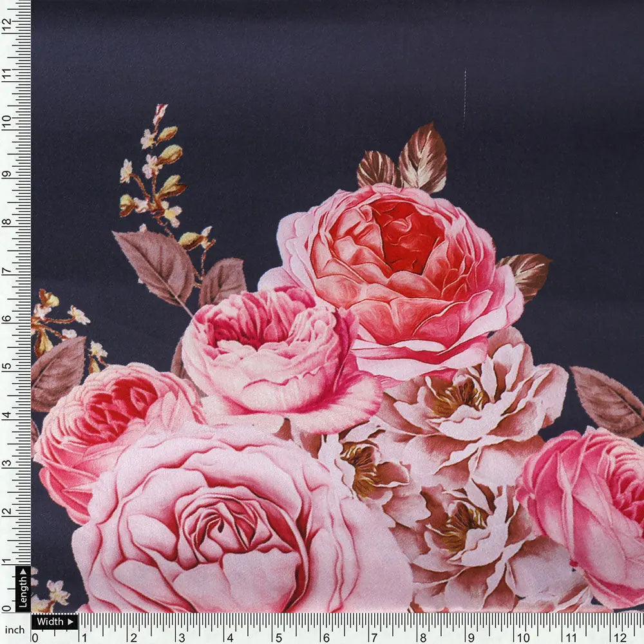644x644 pixels.
Task: Click the number 12 on the bottom ruler
Action: pos(620,636)
